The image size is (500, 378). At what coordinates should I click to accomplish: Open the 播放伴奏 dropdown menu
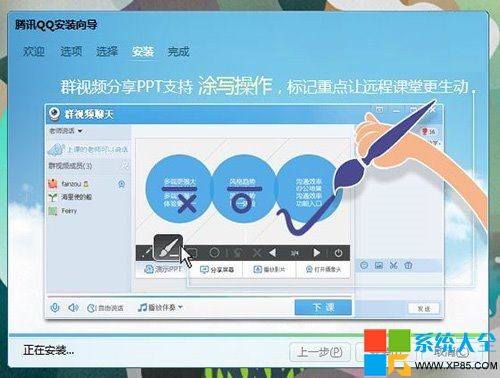(161, 307)
